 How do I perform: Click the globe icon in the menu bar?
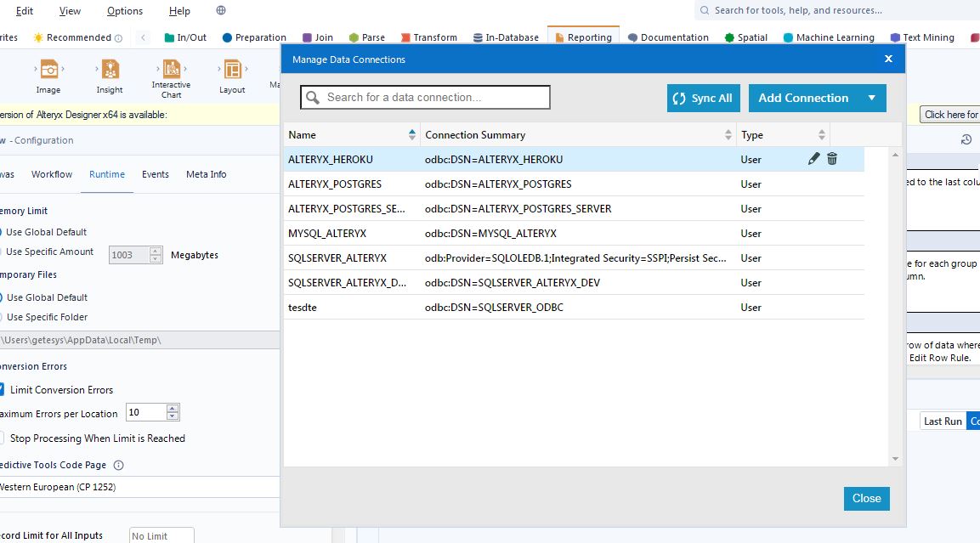click(x=219, y=11)
